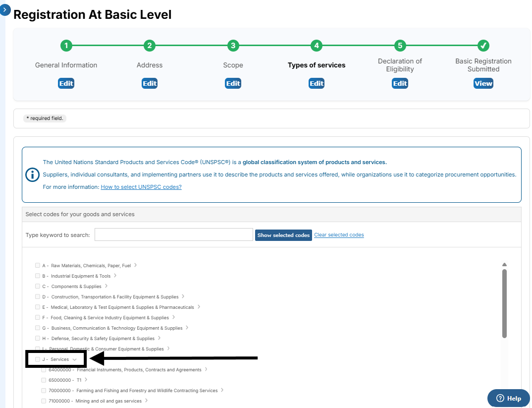Click the checkmark circle for Basic Registration Submitted
This screenshot has width=532, height=408.
[483, 46]
